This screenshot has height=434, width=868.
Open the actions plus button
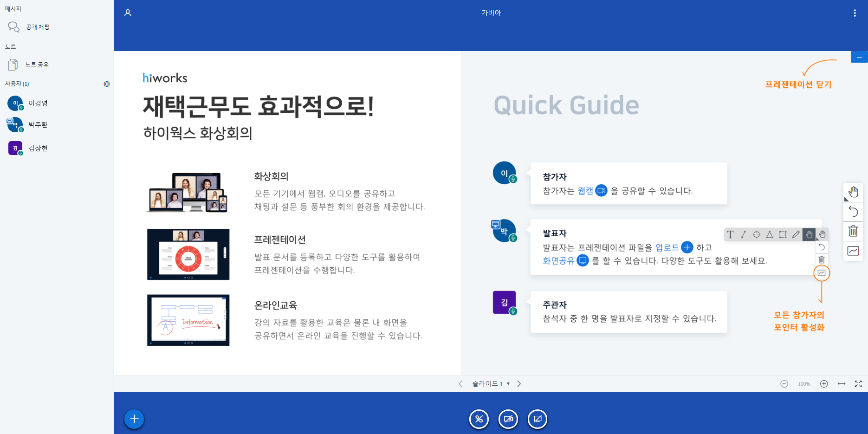[x=134, y=419]
